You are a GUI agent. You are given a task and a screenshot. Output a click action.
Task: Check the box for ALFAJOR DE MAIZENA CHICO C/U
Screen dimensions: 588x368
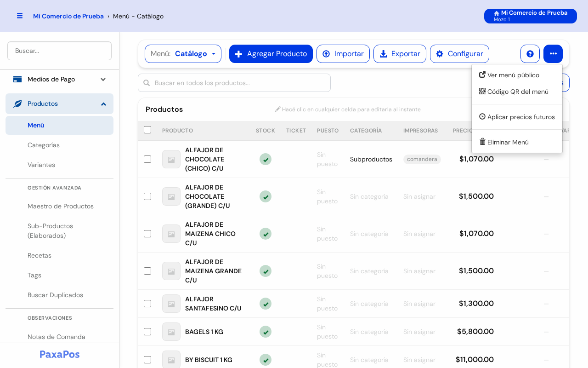[147, 234]
